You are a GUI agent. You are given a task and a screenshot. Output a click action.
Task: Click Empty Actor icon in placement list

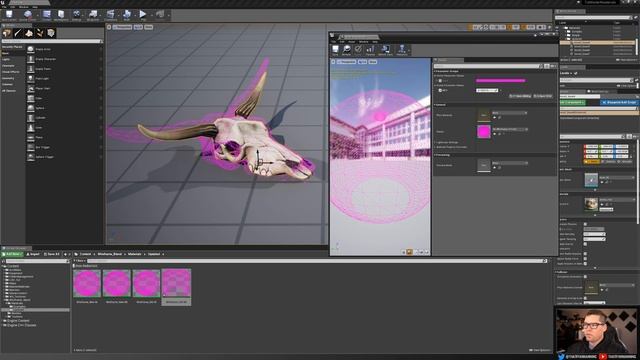click(31, 49)
